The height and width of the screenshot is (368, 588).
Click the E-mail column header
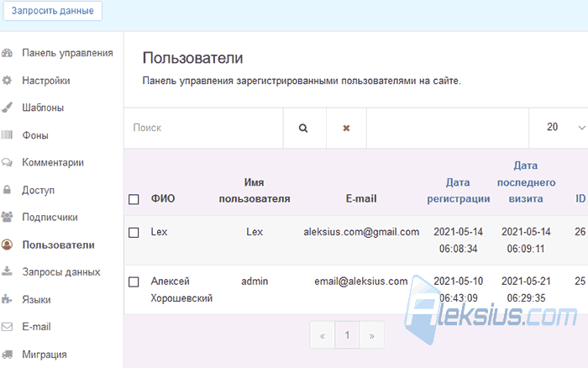coord(361,198)
